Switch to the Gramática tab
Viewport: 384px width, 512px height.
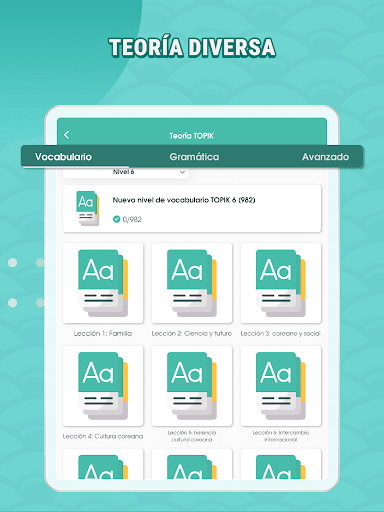point(194,157)
